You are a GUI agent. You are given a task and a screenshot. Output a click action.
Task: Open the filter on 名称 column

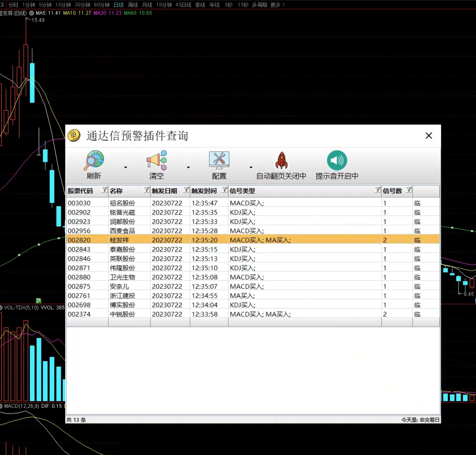(147, 190)
